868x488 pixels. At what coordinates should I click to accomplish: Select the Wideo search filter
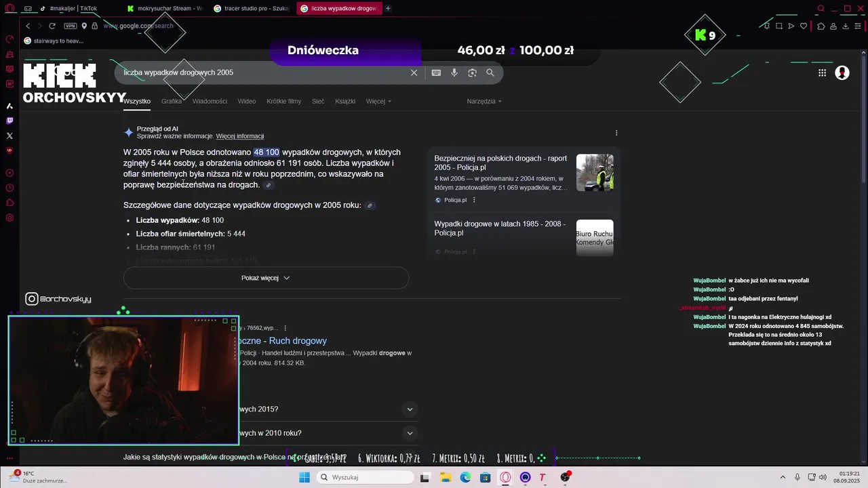point(247,101)
